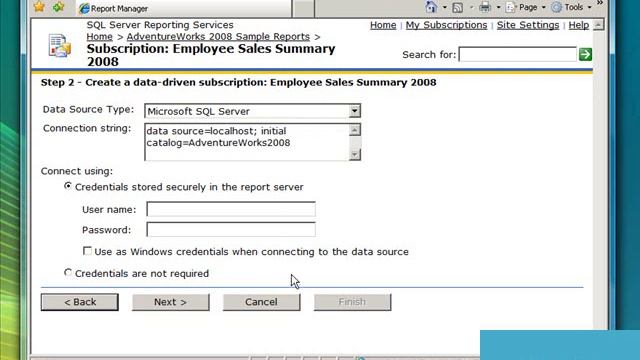The width and height of the screenshot is (640, 360).
Task: Open a new blank browser tab
Action: pos(304,8)
